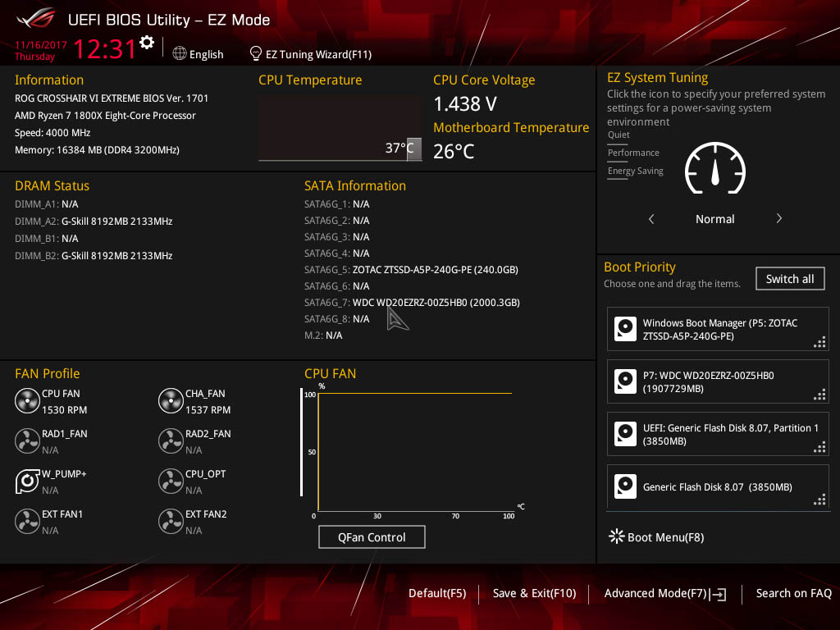840x630 pixels.
Task: Choose the Energy Saving tuning option
Action: coord(636,171)
